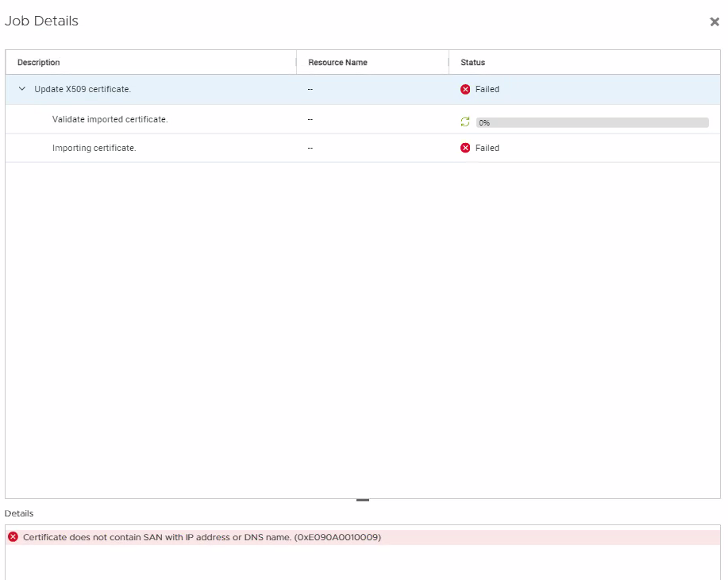Select the Description column header
Image resolution: width=728 pixels, height=580 pixels.
tap(38, 62)
